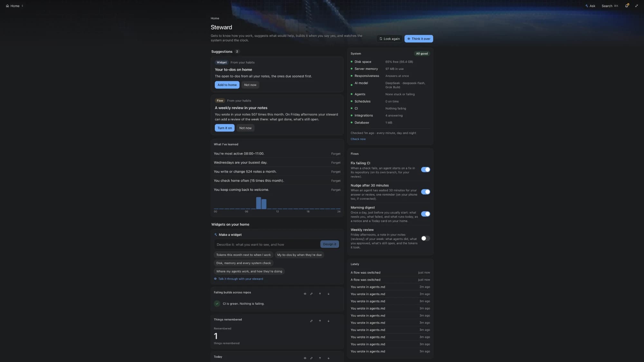Open the Home dropdown in top bar
The width and height of the screenshot is (644, 362).
pyautogui.click(x=15, y=6)
